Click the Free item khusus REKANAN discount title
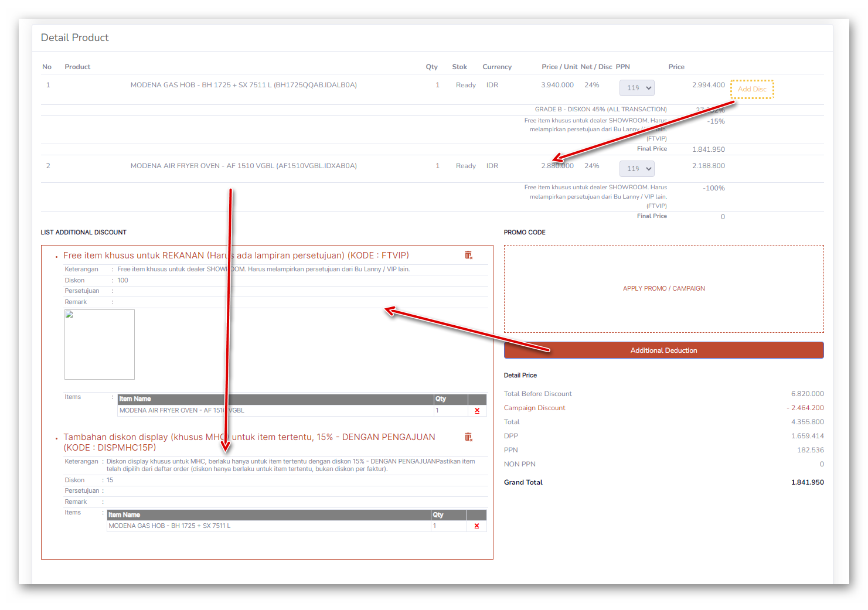The image size is (868, 610). coord(236,255)
